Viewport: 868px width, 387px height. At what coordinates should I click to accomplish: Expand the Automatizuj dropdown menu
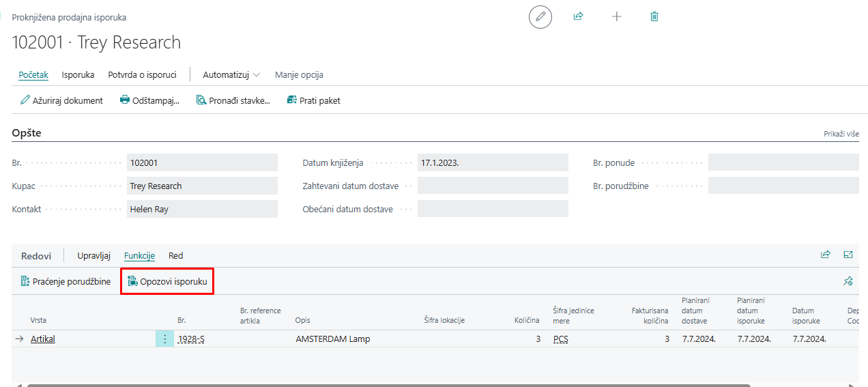[231, 74]
